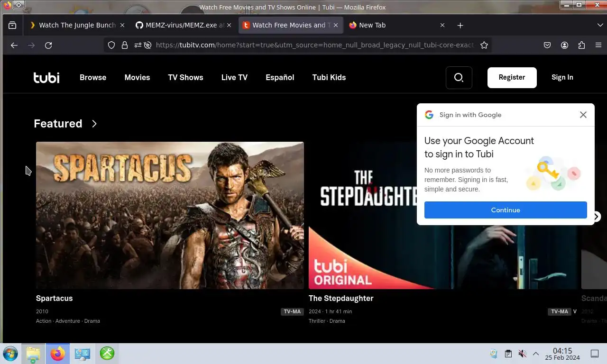
Task: Open Tubi Kids
Action: point(329,77)
